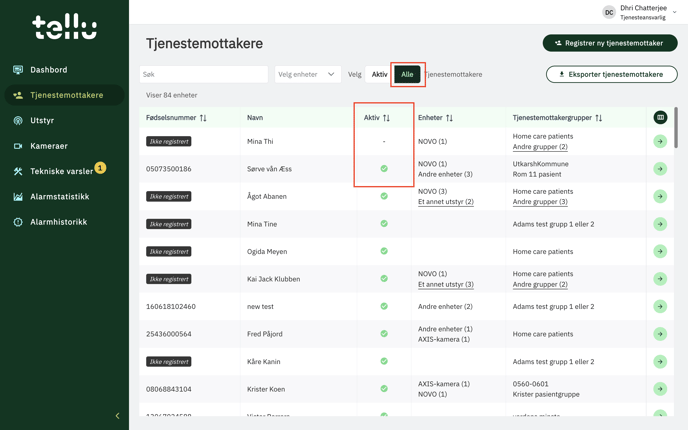Viewport: 688px width, 430px height.
Task: Open the Kameraer camera icon
Action: (18, 146)
